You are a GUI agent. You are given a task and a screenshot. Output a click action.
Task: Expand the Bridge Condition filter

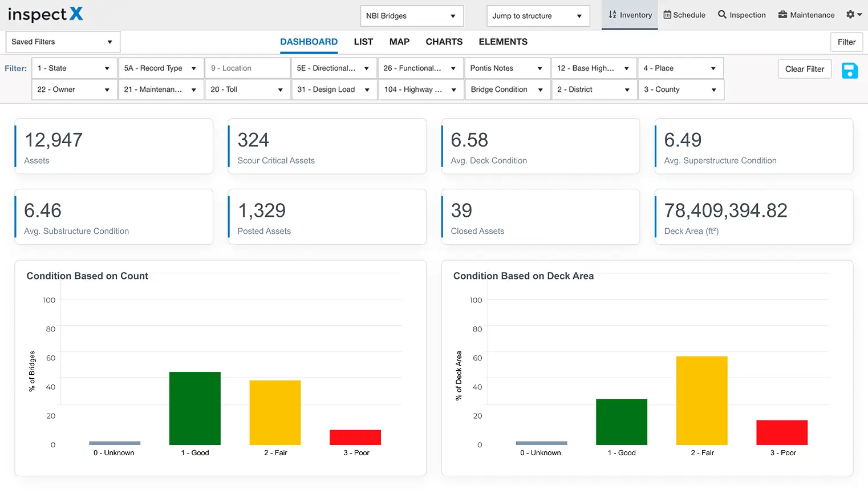pos(508,90)
